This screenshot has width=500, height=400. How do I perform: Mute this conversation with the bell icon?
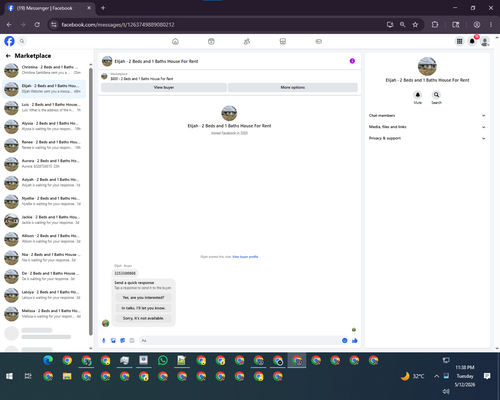tap(418, 95)
